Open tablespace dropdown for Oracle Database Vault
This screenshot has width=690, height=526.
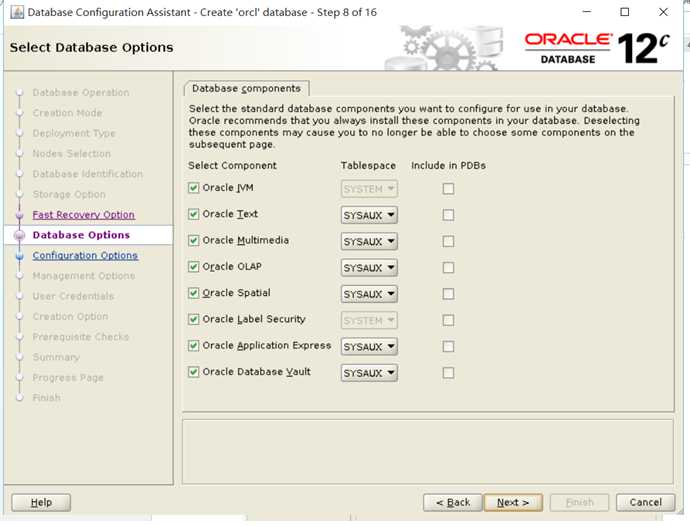[x=369, y=373]
